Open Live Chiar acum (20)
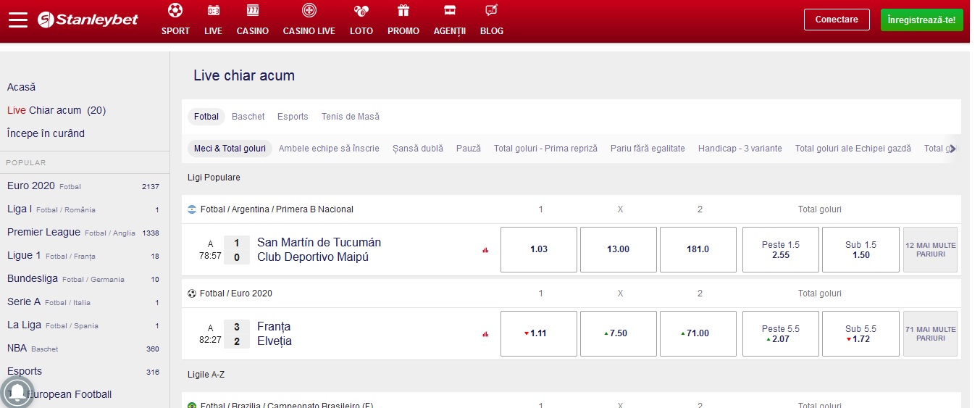 point(56,110)
